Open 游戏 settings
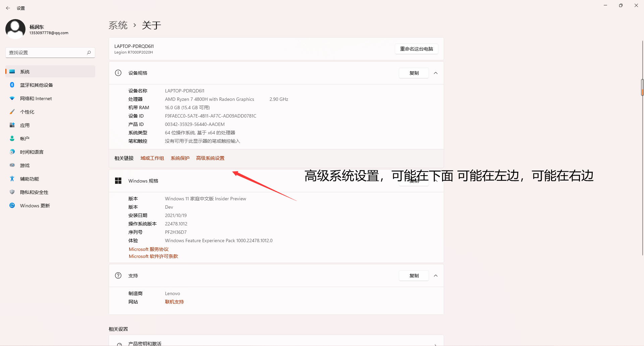The height and width of the screenshot is (346, 644). point(50,165)
